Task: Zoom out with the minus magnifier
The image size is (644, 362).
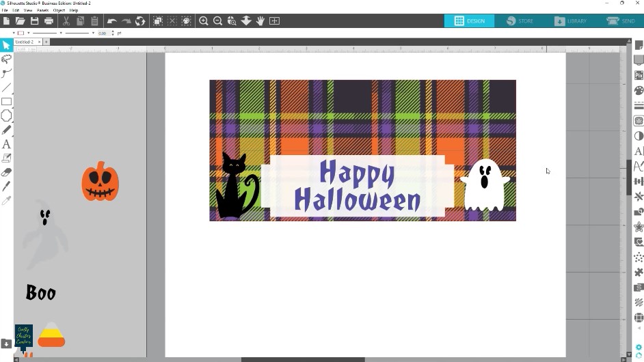Action: pos(217,21)
